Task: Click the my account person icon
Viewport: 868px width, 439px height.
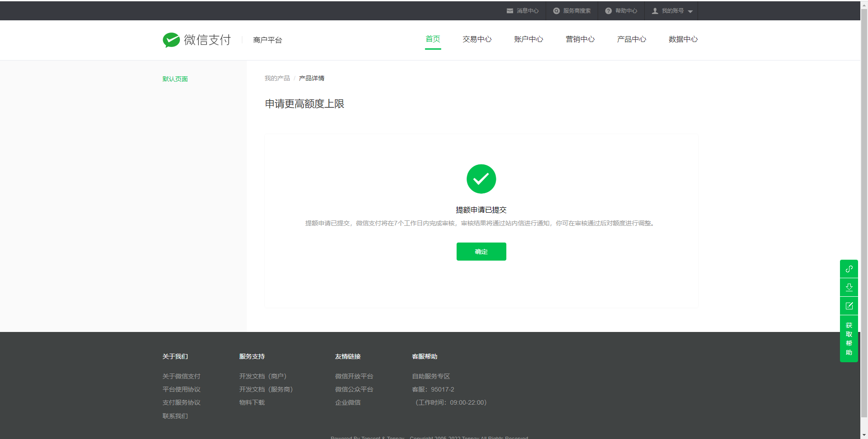Action: 655,11
